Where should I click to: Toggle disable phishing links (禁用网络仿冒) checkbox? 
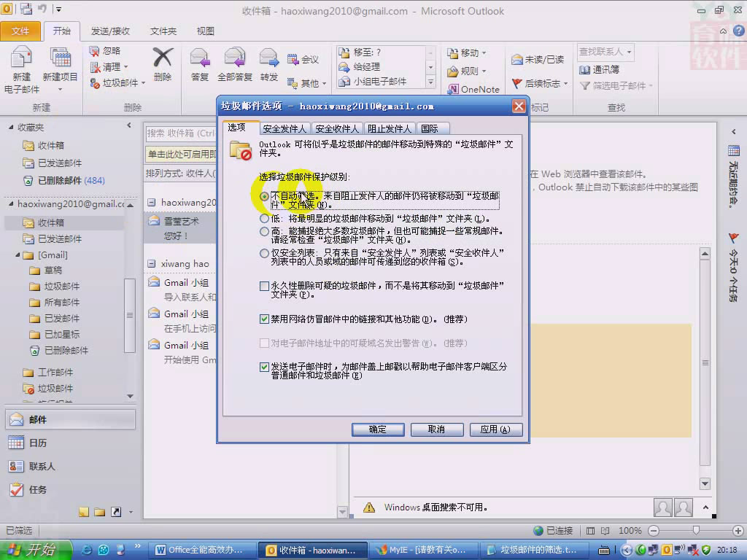(264, 319)
